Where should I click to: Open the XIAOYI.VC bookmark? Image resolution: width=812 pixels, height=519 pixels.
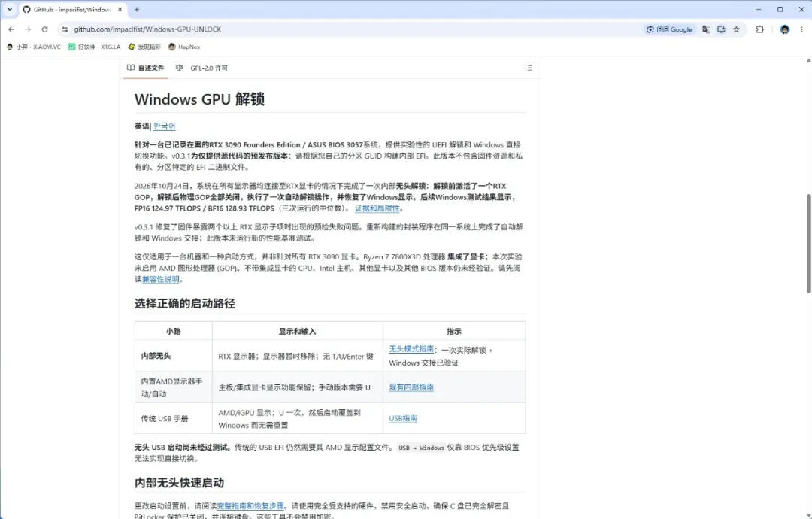pyautogui.click(x=34, y=47)
